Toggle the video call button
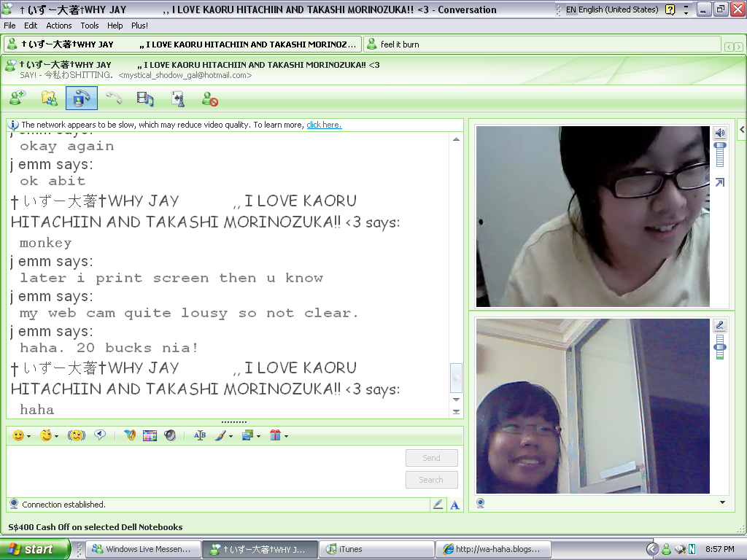This screenshot has height=560, width=747. tap(82, 98)
